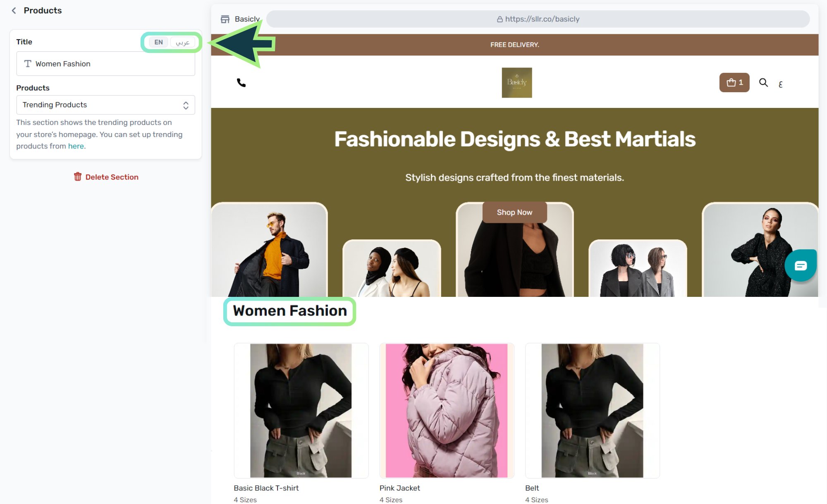Viewport: 827px width, 504px height.
Task: Click the phone icon in the store header
Action: click(241, 83)
